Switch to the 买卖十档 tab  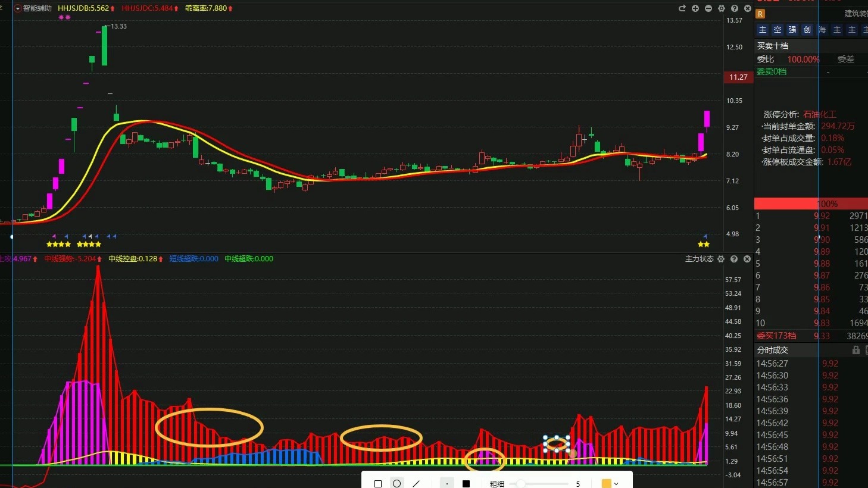click(773, 46)
